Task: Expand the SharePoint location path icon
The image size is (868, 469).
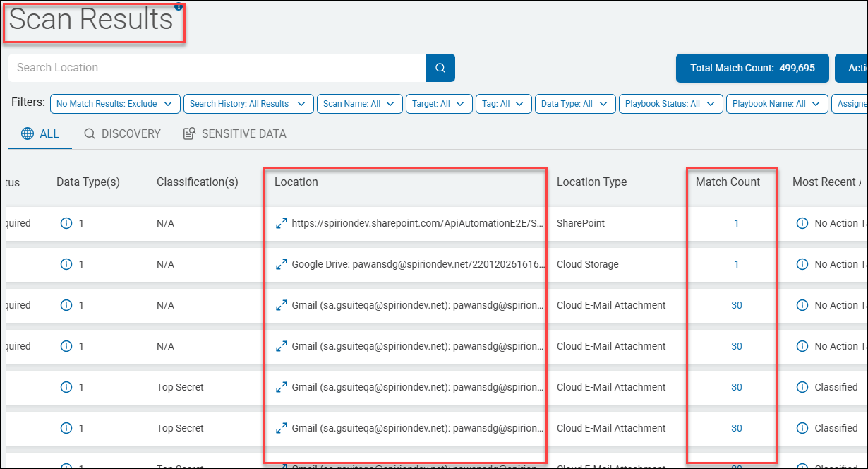Action: point(282,223)
